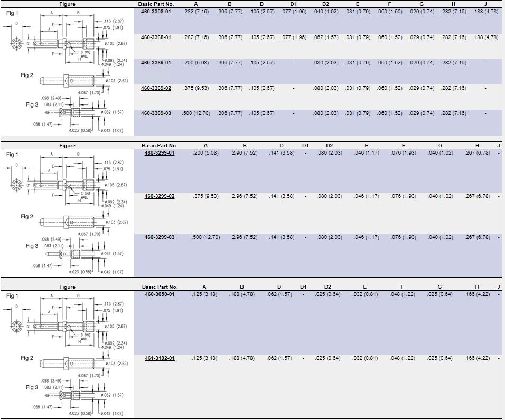This screenshot has width=505, height=420.
Task: Click the 460-3369-01 part link
Action: pyautogui.click(x=156, y=63)
